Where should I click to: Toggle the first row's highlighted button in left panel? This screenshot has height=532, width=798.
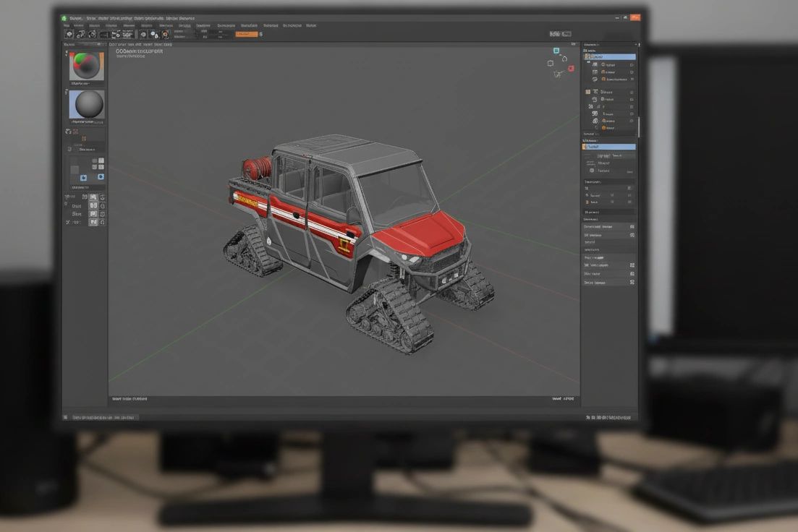93,197
